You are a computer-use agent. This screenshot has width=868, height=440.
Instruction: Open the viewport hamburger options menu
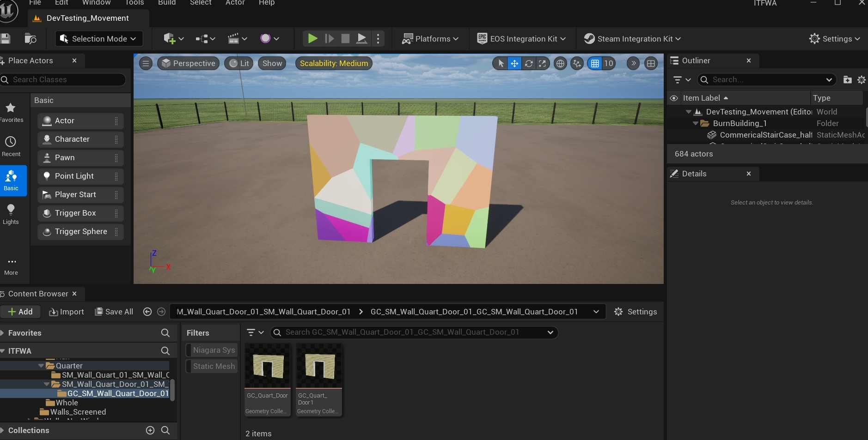coord(146,63)
